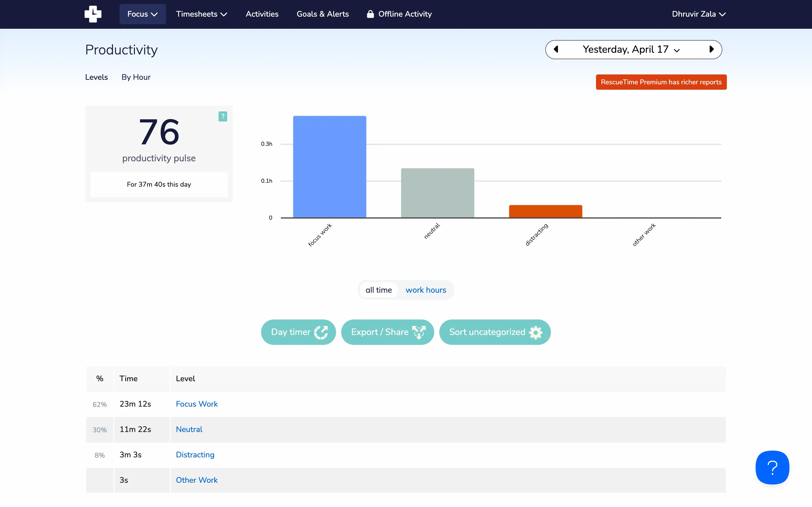
Task: Go to the previous day arrow
Action: pyautogui.click(x=556, y=49)
